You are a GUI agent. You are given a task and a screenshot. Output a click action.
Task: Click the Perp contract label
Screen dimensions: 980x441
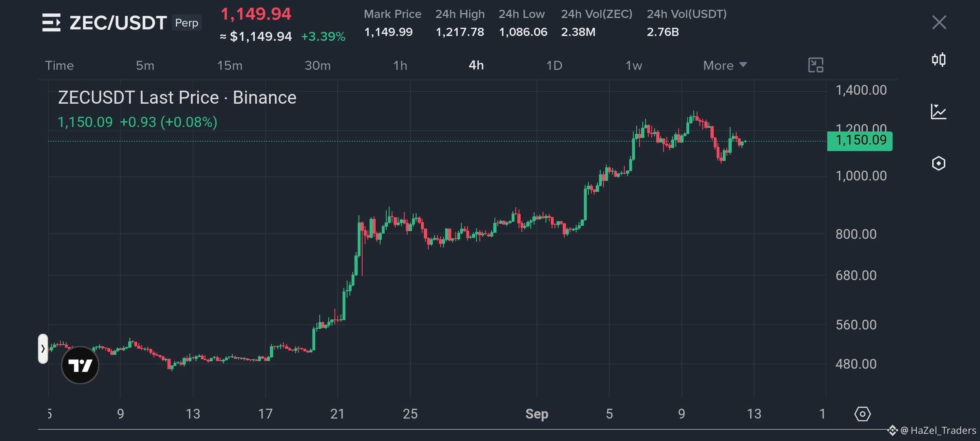coord(187,23)
